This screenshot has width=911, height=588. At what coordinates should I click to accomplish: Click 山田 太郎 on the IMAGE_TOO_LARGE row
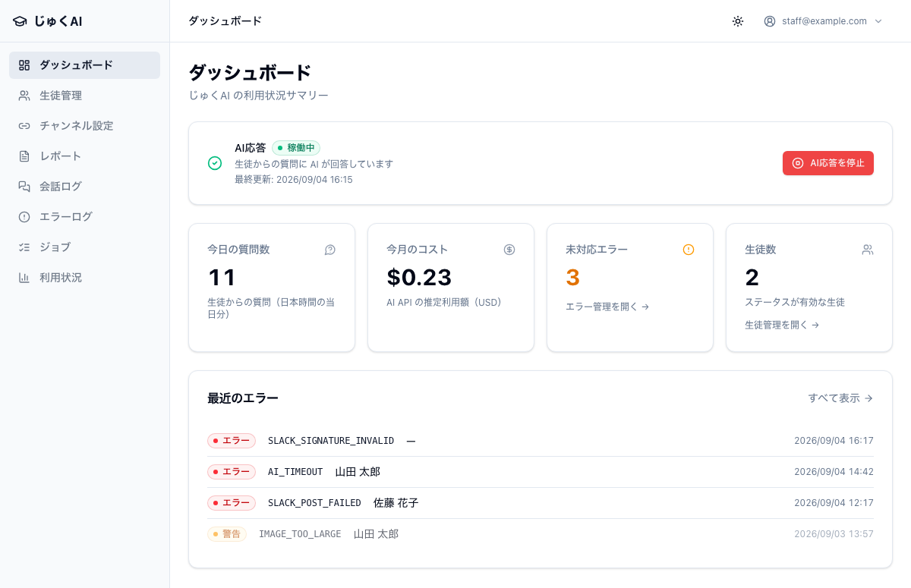(376, 534)
